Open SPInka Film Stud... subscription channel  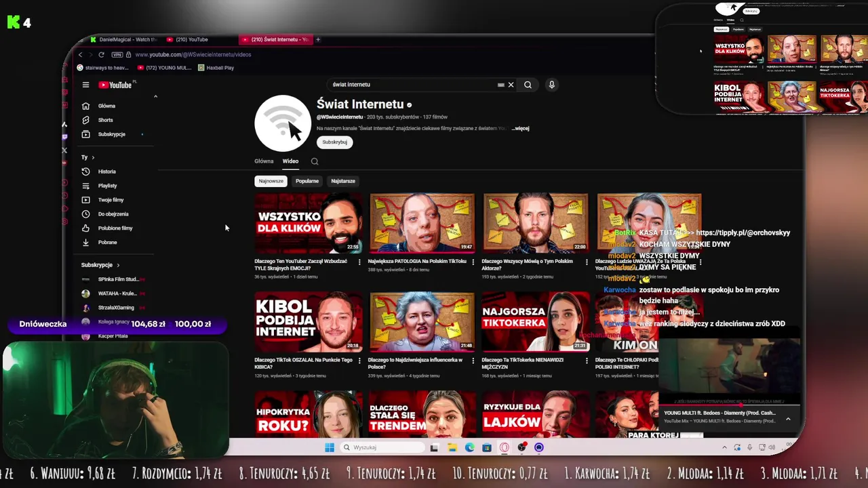[114, 279]
